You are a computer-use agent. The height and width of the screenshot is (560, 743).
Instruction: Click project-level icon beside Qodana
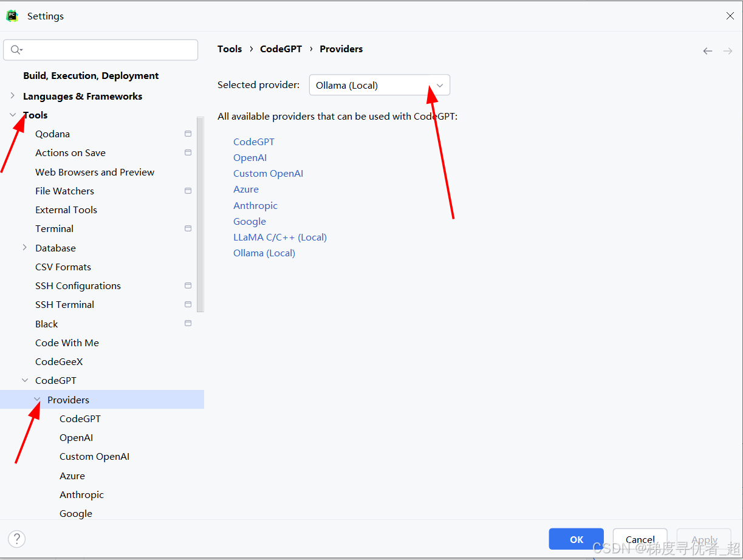pos(188,134)
